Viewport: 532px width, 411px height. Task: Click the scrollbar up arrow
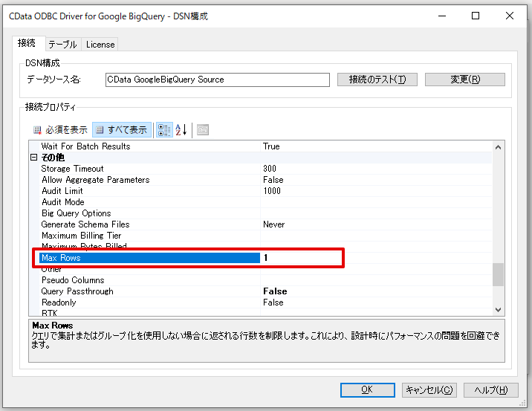point(498,147)
